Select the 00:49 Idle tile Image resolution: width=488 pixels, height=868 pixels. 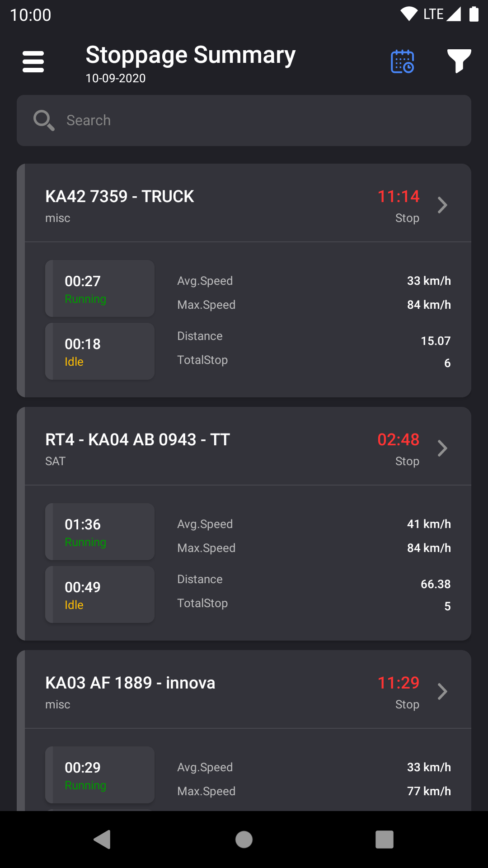(100, 594)
